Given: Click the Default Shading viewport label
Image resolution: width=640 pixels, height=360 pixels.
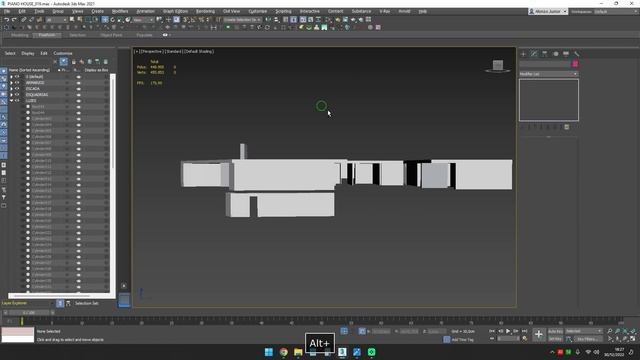Looking at the screenshot, I should tap(199, 51).
